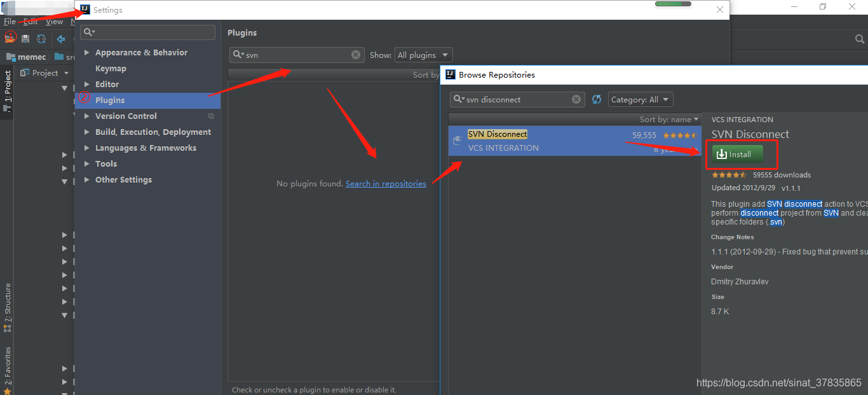Expand the Version Control settings node
This screenshot has height=395, width=868.
[87, 116]
